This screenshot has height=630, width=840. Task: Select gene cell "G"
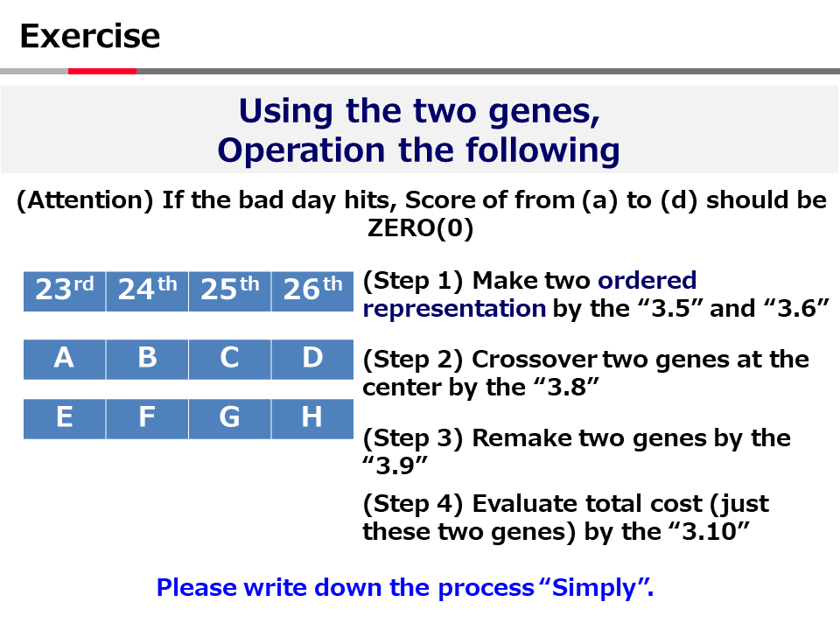(x=229, y=418)
